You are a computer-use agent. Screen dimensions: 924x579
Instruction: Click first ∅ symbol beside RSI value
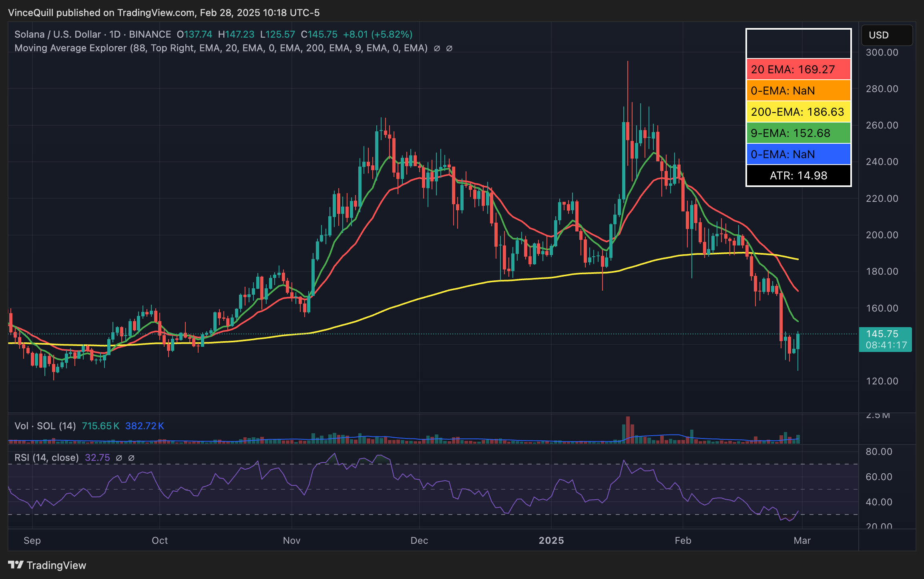tap(119, 458)
